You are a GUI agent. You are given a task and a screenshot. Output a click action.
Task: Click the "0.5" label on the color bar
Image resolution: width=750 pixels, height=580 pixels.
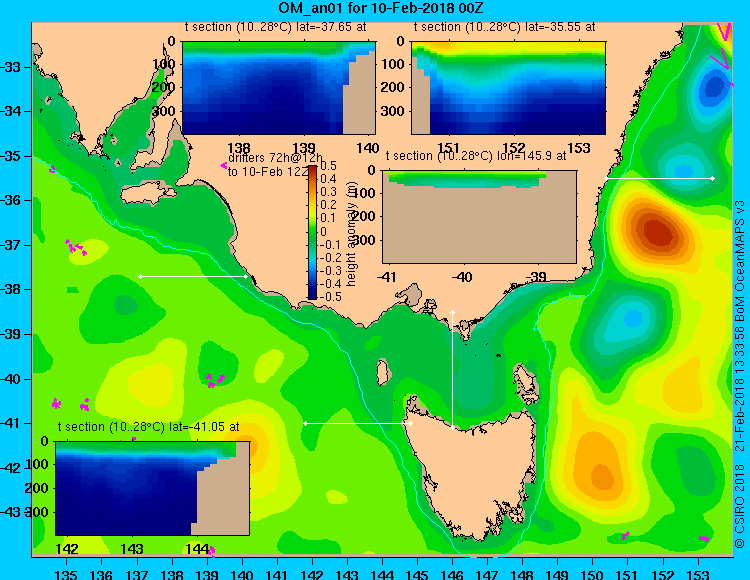[328, 166]
